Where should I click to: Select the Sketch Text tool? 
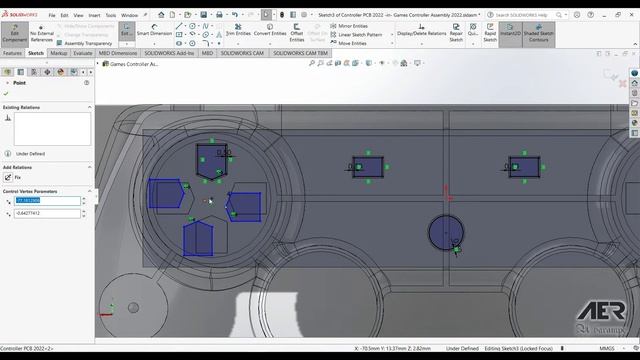tap(219, 35)
